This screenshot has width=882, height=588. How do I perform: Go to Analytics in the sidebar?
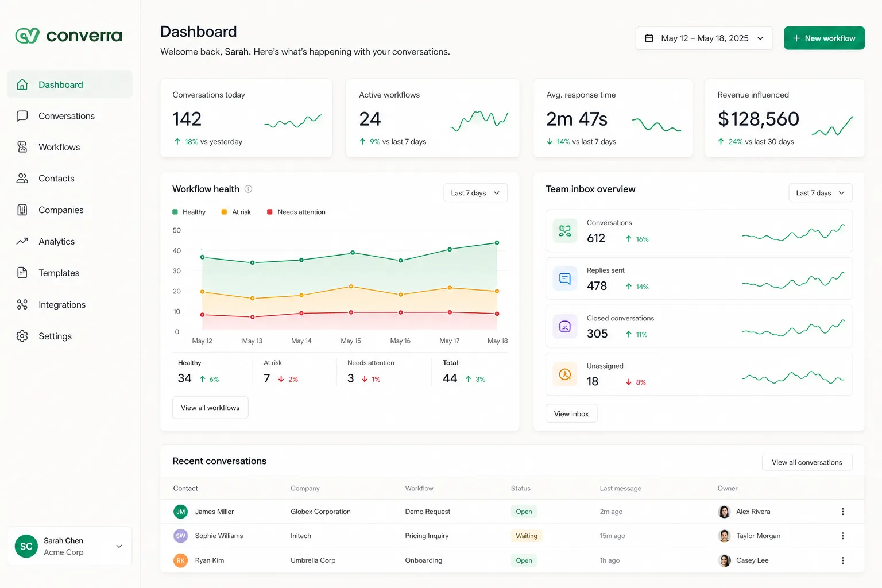pyautogui.click(x=69, y=242)
